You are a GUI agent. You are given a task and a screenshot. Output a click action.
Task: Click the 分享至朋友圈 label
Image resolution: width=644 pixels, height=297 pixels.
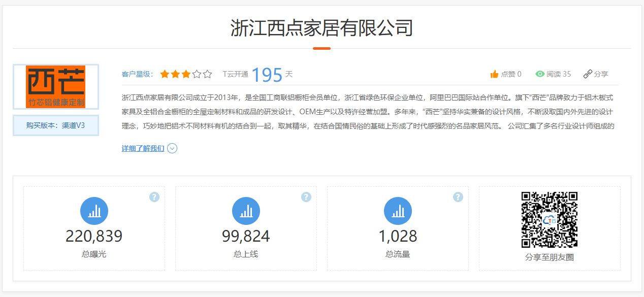(x=550, y=257)
